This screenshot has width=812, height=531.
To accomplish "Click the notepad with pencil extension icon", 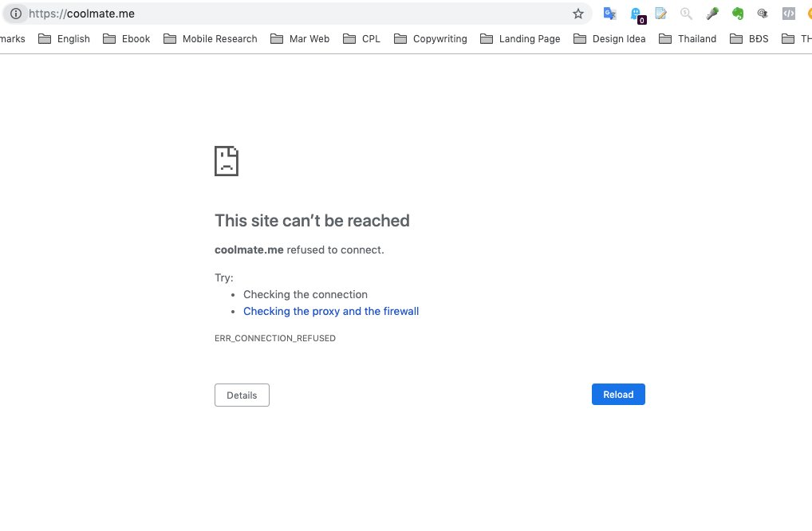I will coord(660,14).
